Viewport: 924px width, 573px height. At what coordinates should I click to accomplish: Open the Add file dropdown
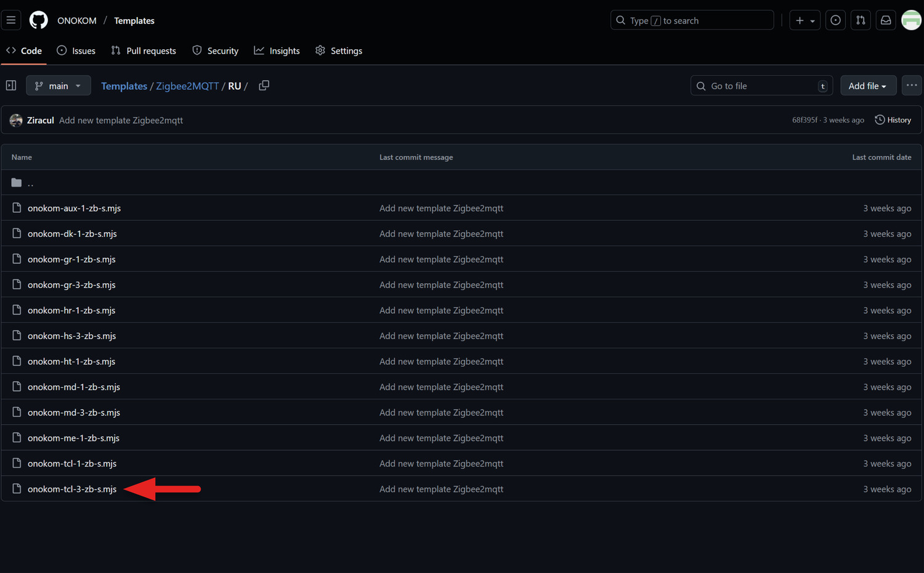(867, 86)
